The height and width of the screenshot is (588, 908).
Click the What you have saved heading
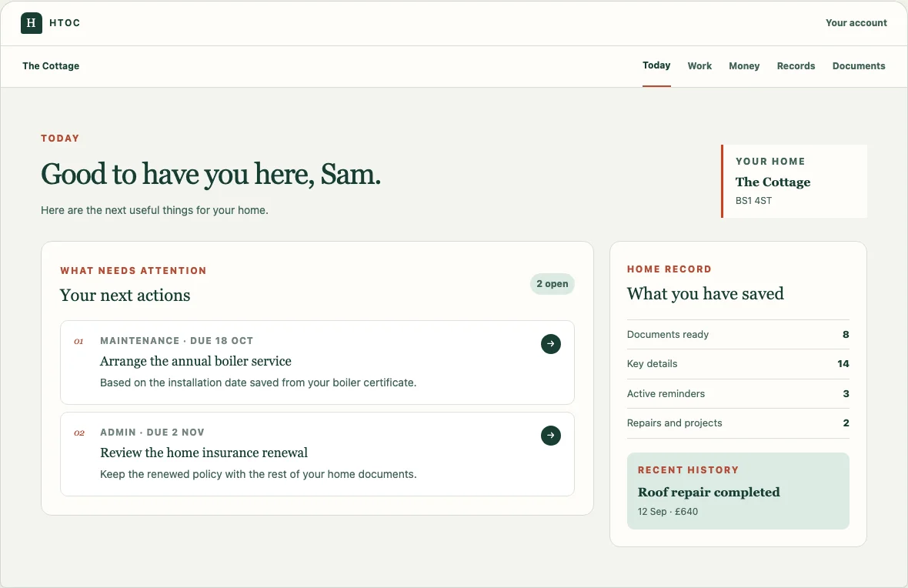[x=706, y=294]
